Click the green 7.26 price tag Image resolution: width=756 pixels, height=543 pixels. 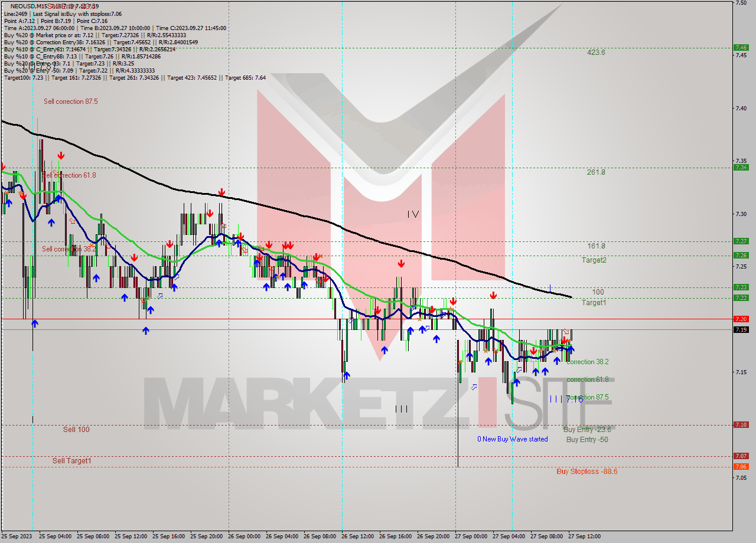(x=741, y=256)
